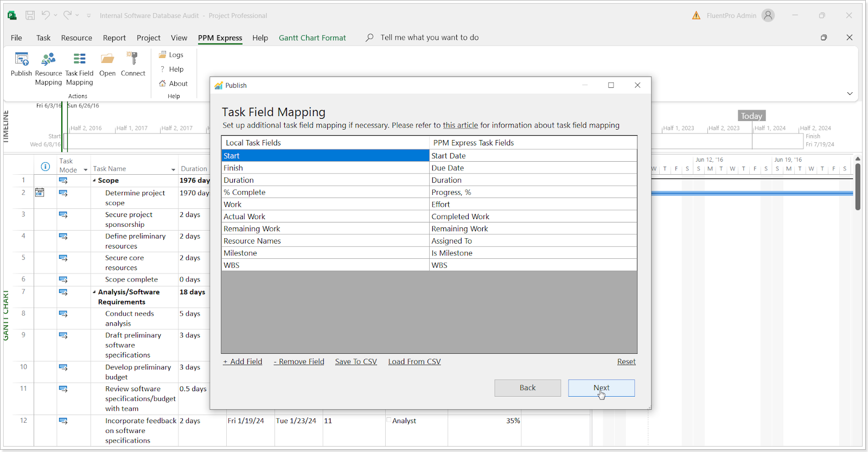Switch to the View ribbon tab

click(x=179, y=37)
